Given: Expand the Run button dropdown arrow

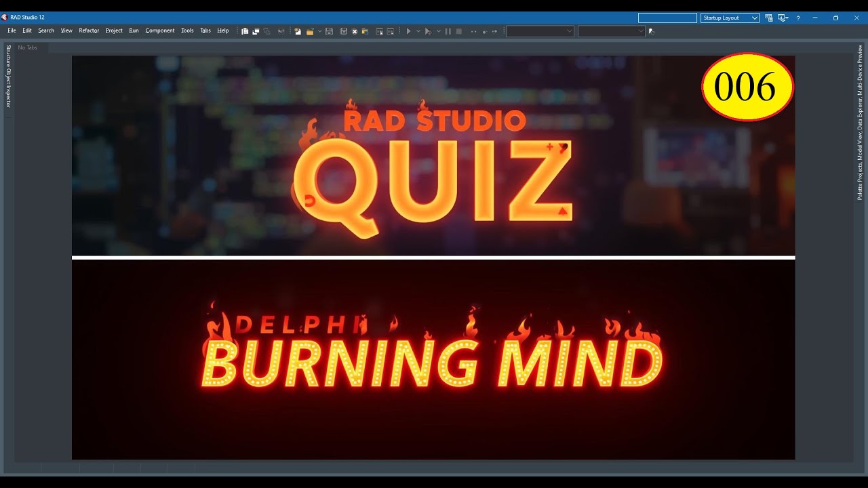Looking at the screenshot, I should tap(418, 31).
